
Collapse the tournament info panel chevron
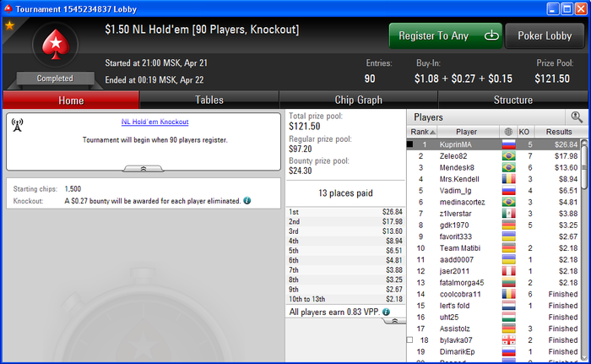(x=144, y=169)
